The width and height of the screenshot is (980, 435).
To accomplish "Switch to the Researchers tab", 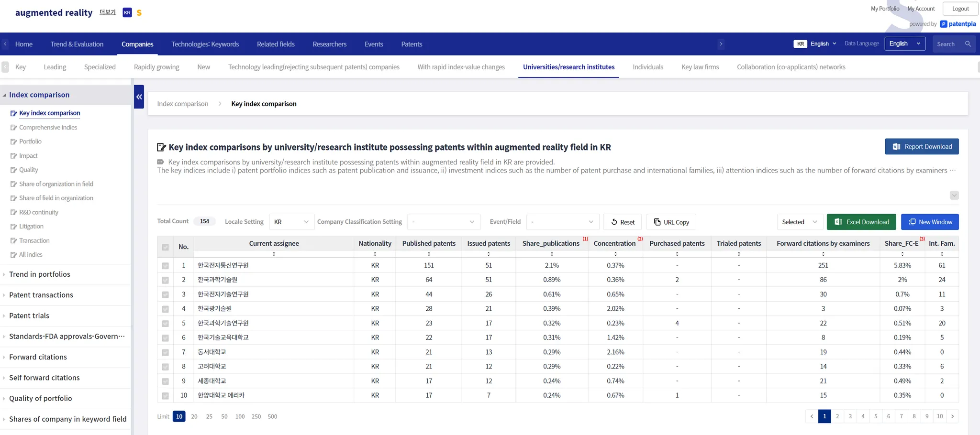I will coord(329,44).
